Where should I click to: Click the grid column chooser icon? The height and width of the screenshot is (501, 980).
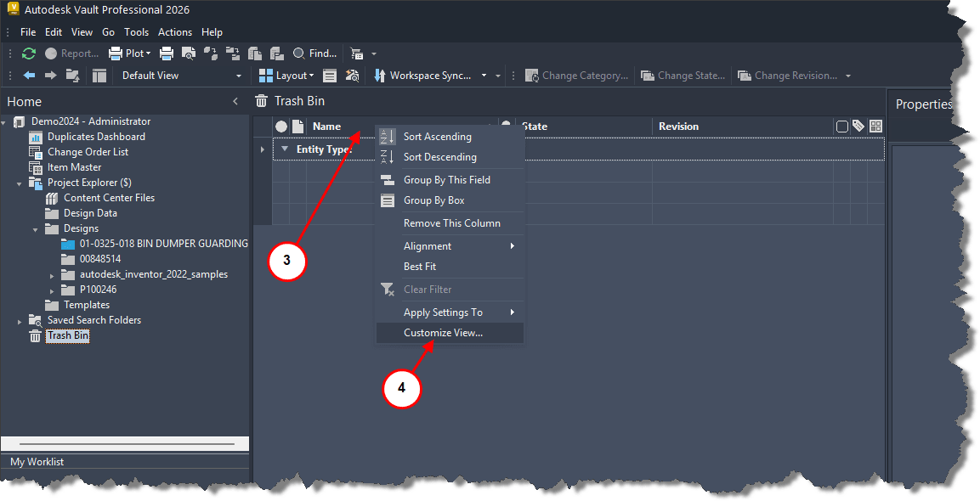pos(875,127)
